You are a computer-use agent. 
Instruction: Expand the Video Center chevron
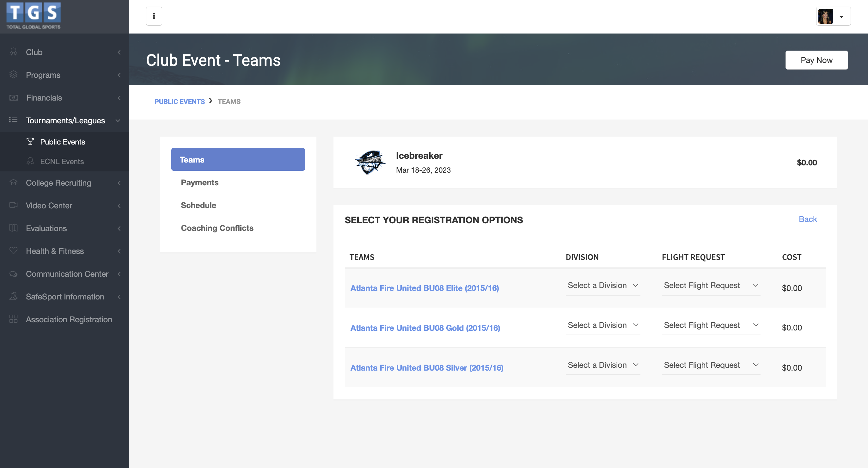119,205
